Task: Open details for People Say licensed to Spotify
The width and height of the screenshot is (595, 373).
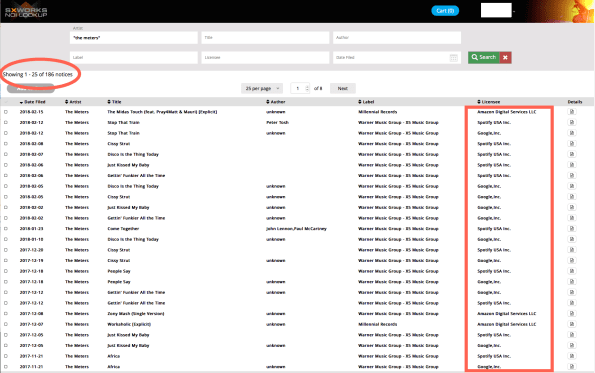Action: pos(571,271)
